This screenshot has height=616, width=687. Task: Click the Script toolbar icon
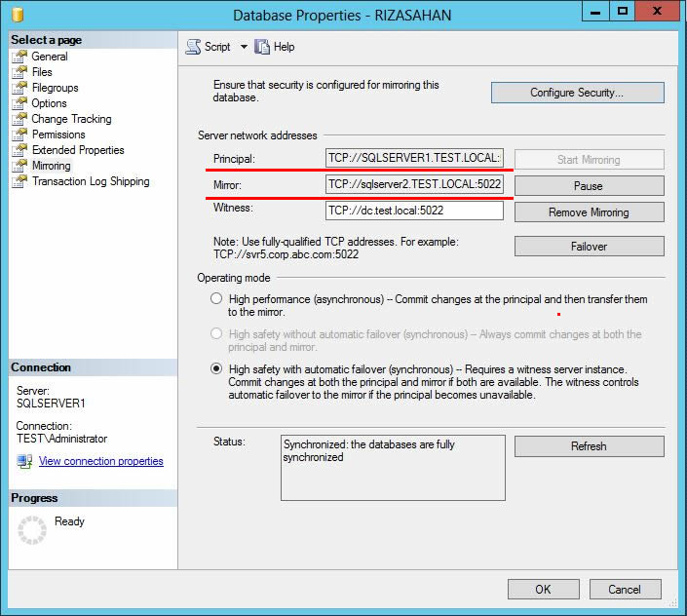193,47
